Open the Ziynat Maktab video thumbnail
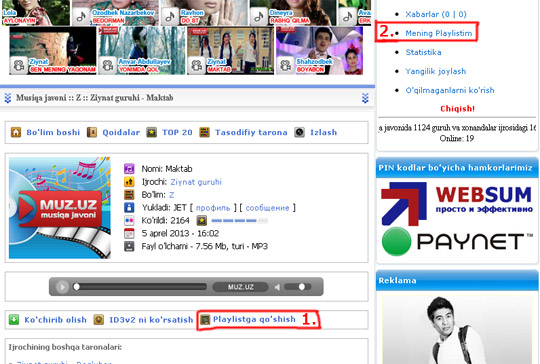Screen dimensions: 540x364 point(230,51)
